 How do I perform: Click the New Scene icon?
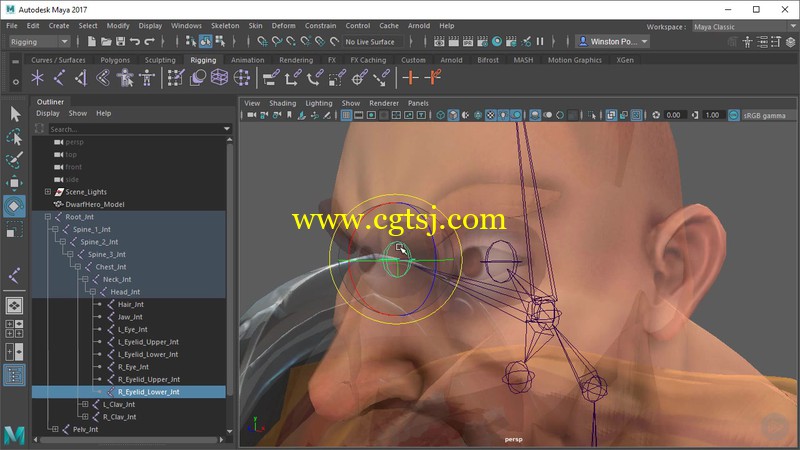[92, 41]
